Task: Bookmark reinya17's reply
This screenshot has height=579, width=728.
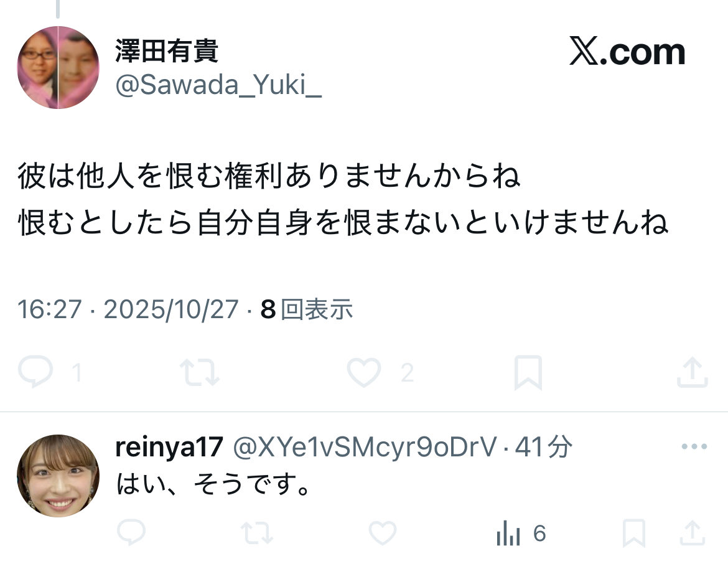Action: point(634,532)
